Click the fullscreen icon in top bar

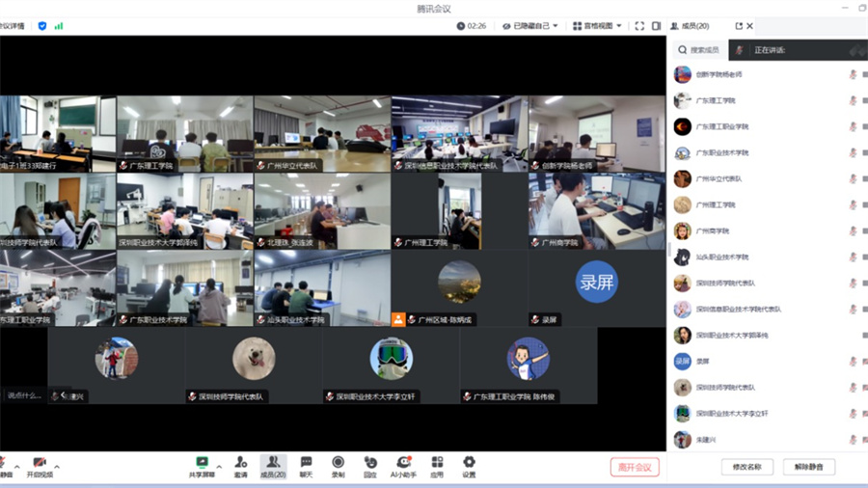pyautogui.click(x=639, y=26)
